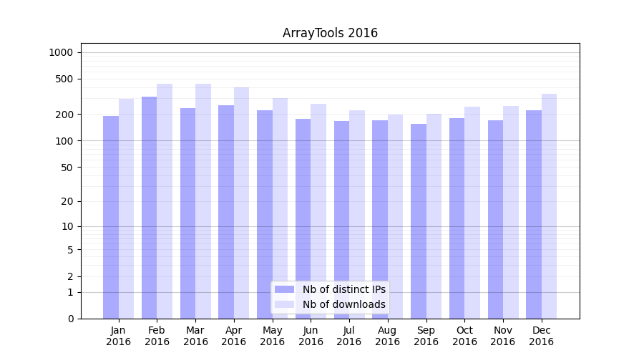Click the 'Aug 2016' x-axis label
Viewport: 644px width, 358px height.
387,336
